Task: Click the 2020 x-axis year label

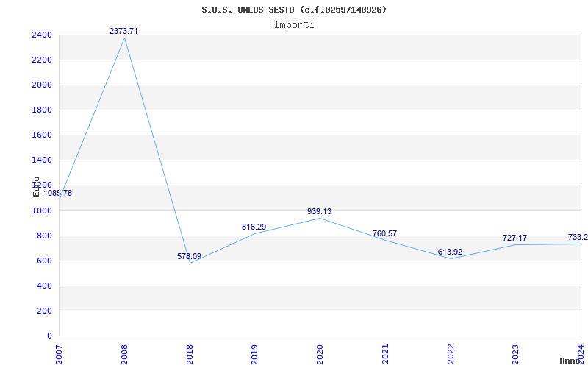Action: click(320, 354)
